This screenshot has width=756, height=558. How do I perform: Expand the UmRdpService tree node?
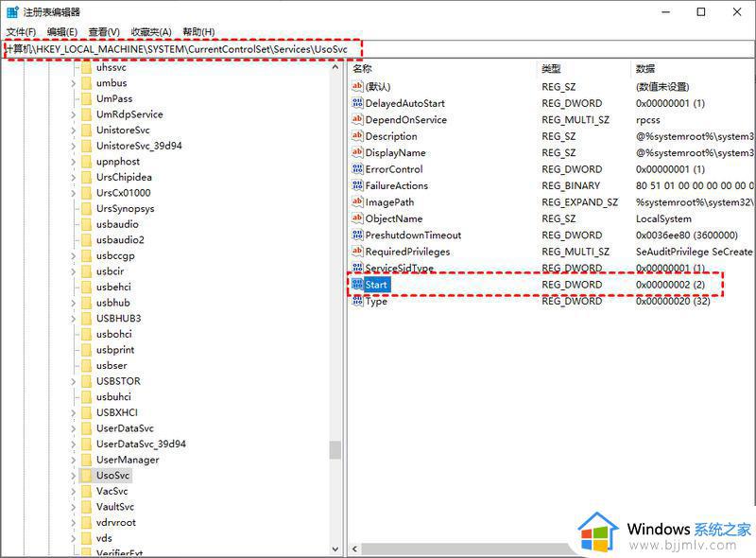click(x=74, y=114)
